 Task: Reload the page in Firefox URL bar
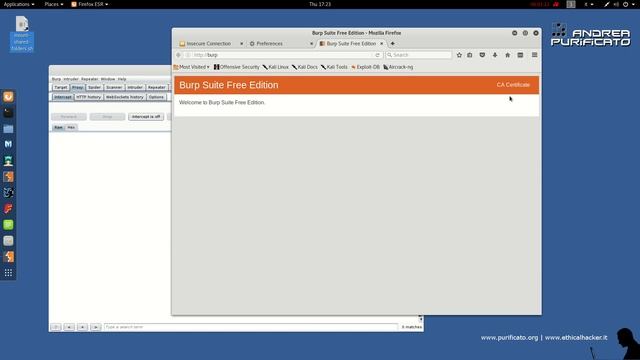(x=378, y=55)
